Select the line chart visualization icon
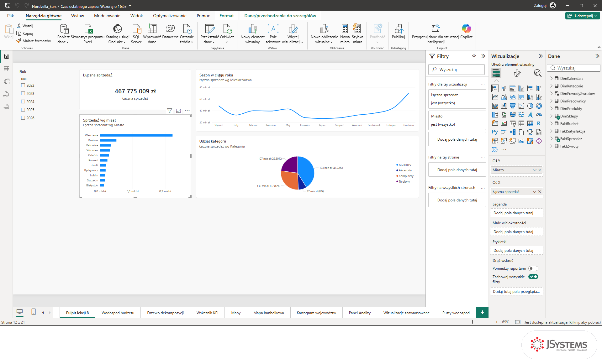 495,97
